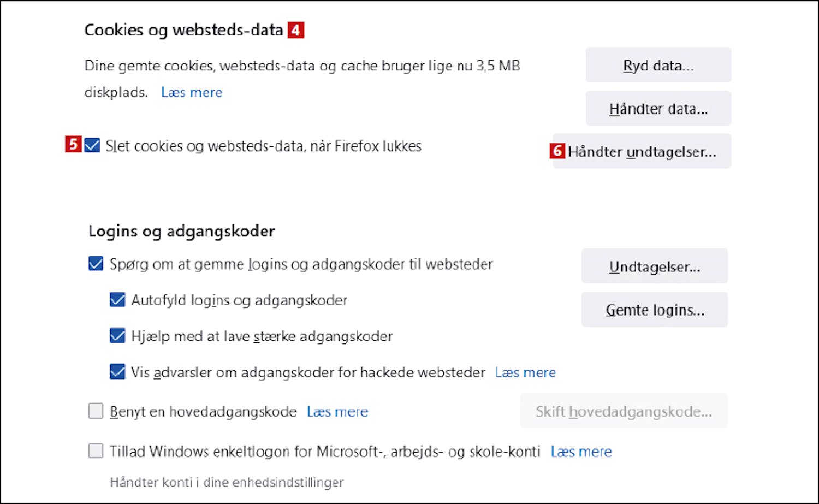Open 'Gemte logins...' list
This screenshot has height=504, width=819.
click(x=654, y=310)
